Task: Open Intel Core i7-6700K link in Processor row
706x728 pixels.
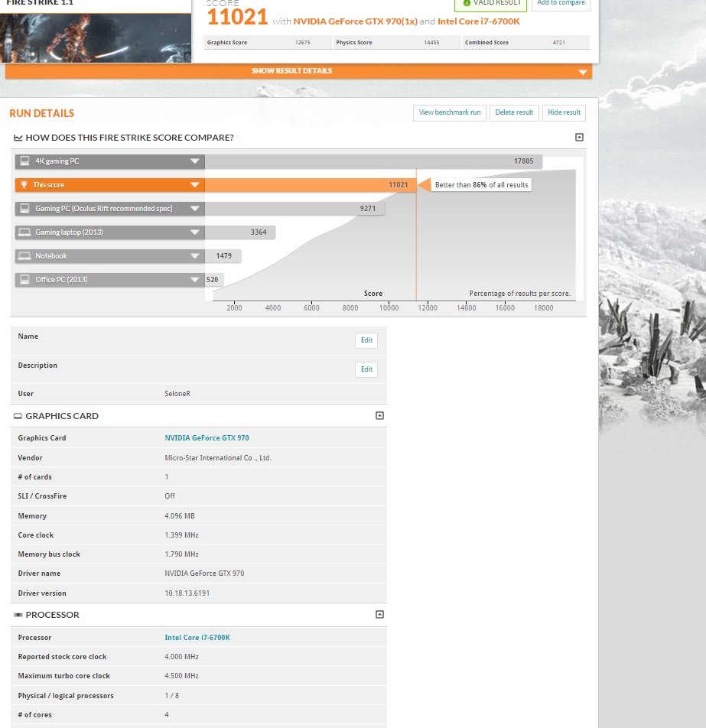Action: [197, 638]
